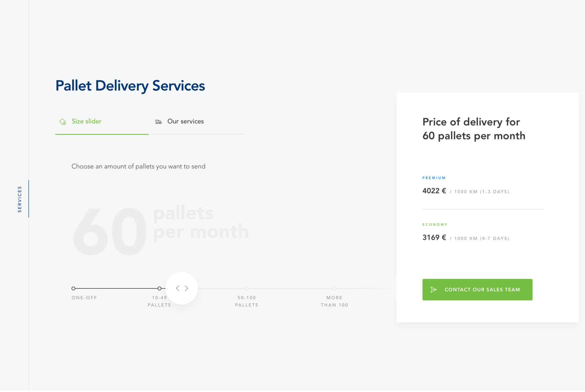
Task: Click the dark filled slider track segment
Action: pos(116,288)
